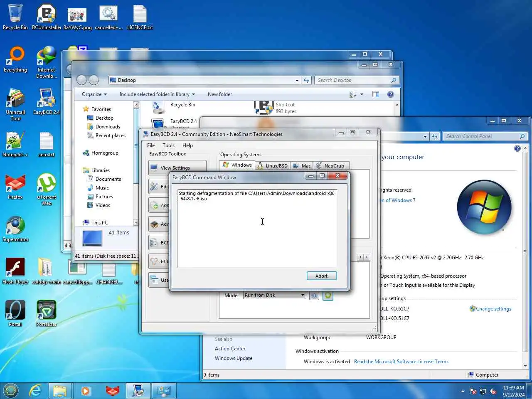Open Include selected folder in library dropdown
The height and width of the screenshot is (399, 532).
tap(157, 94)
